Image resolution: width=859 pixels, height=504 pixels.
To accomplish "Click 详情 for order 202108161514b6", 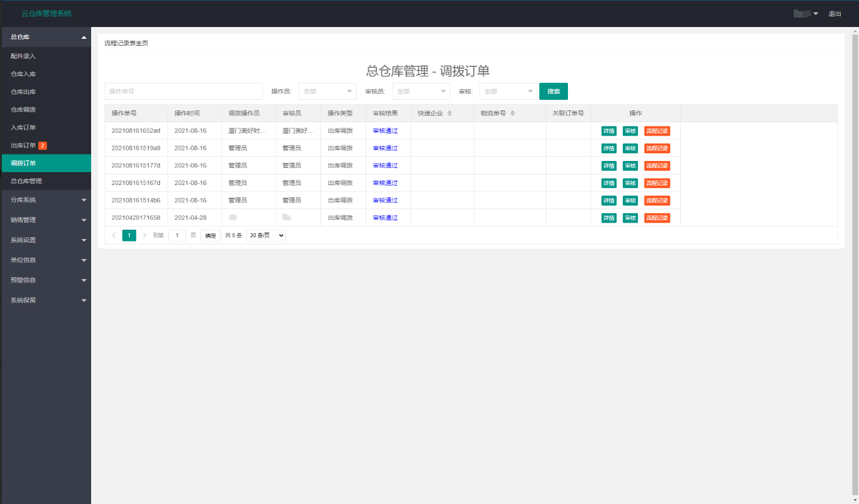I will [x=609, y=201].
